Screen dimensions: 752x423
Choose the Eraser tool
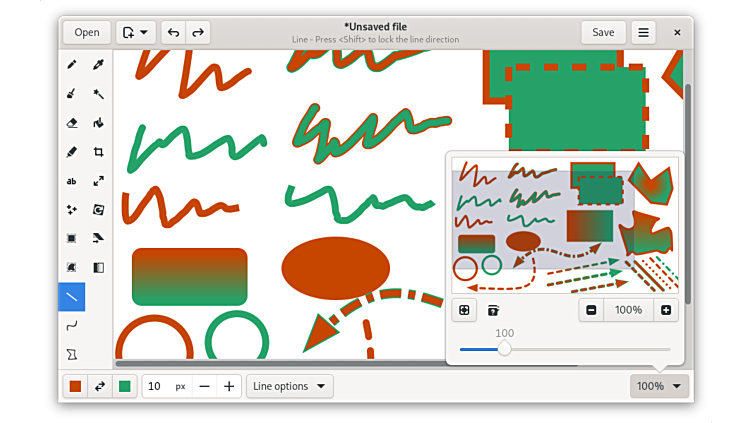click(71, 124)
